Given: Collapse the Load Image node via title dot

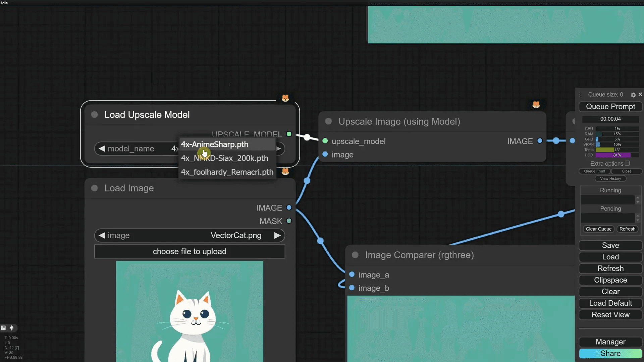Looking at the screenshot, I should click(94, 188).
